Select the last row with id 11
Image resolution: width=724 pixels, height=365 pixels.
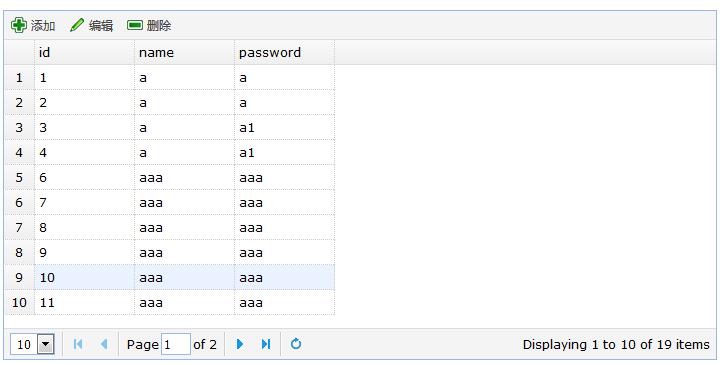point(169,302)
